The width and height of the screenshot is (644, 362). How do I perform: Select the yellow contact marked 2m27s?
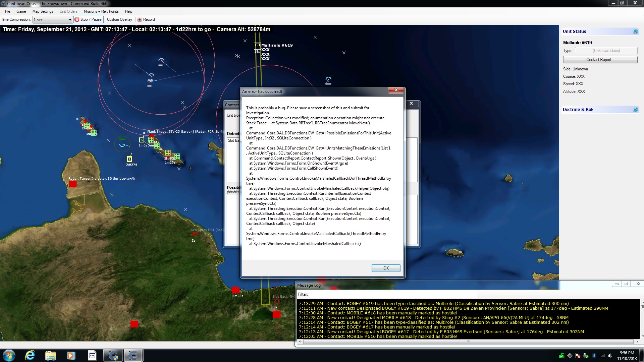129,159
